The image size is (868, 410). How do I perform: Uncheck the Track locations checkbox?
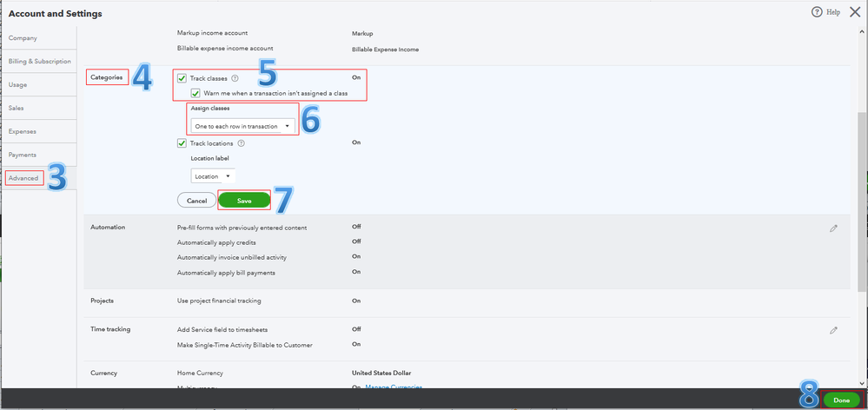tap(182, 143)
